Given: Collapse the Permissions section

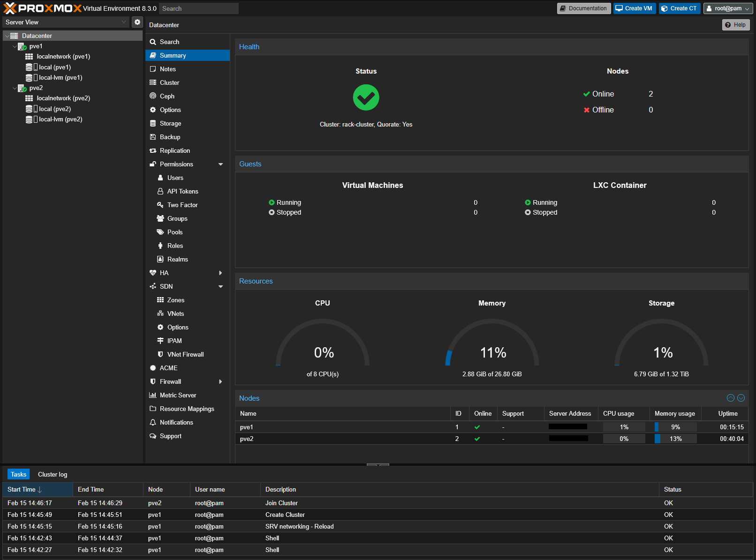Looking at the screenshot, I should [220, 164].
